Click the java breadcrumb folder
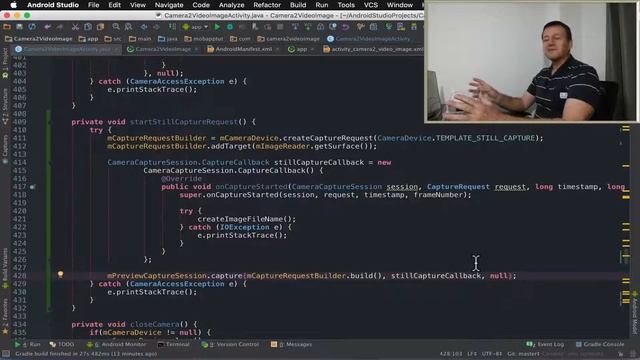 point(168,39)
